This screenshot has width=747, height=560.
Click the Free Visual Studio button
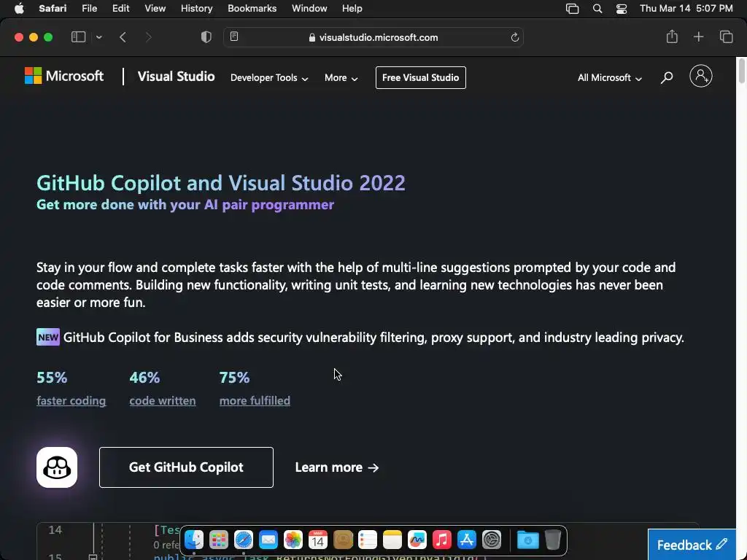421,77
